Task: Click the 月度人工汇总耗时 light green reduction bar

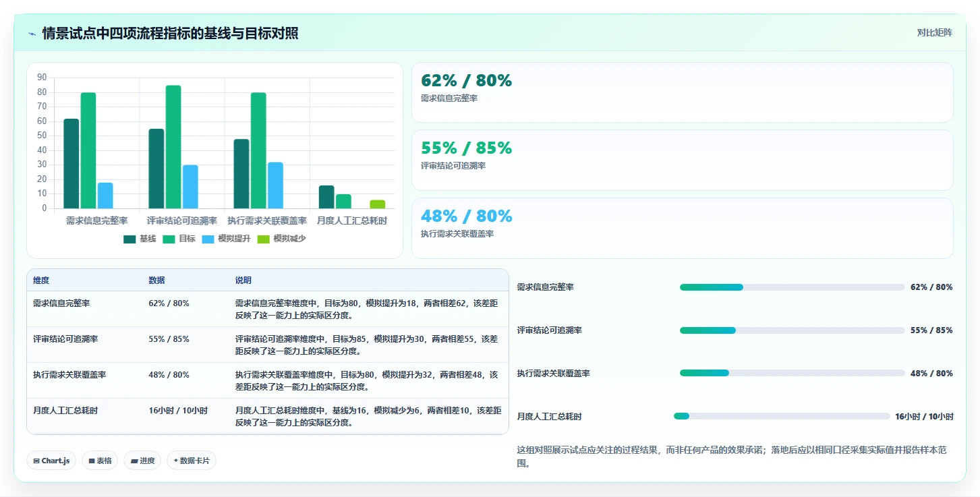Action: click(x=378, y=204)
